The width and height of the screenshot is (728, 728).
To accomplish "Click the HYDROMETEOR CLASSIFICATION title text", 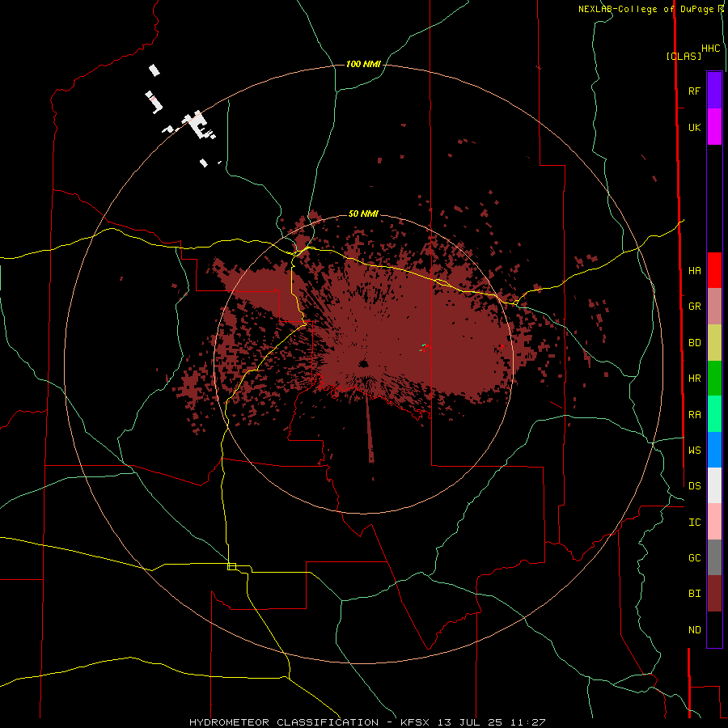I will (x=284, y=722).
